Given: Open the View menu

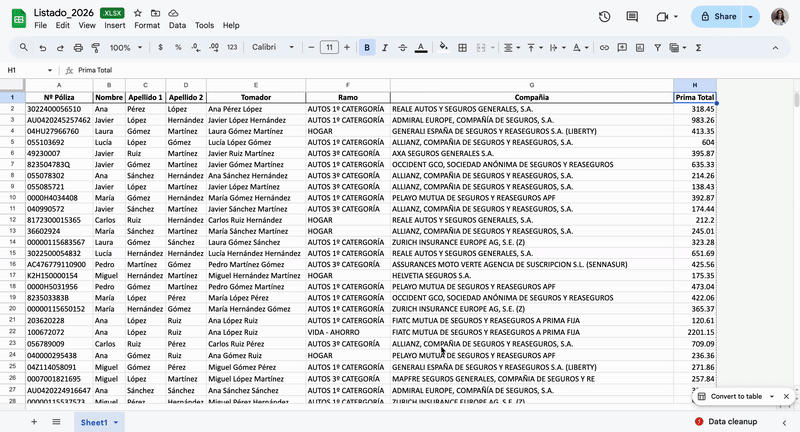Looking at the screenshot, I should pos(87,25).
